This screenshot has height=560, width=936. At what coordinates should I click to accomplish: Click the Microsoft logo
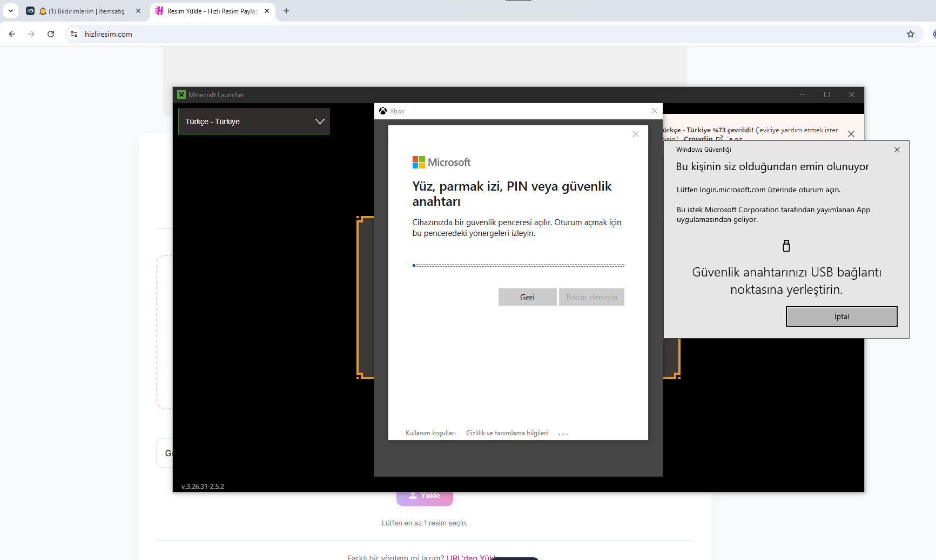tap(441, 162)
